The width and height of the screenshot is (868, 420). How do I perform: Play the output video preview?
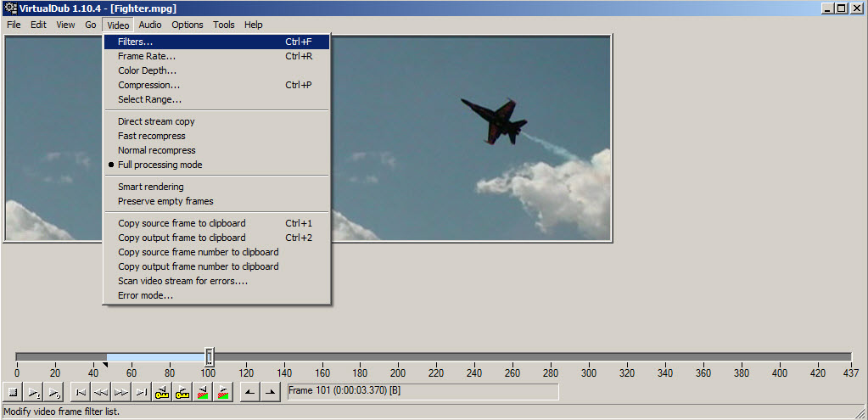(x=53, y=392)
